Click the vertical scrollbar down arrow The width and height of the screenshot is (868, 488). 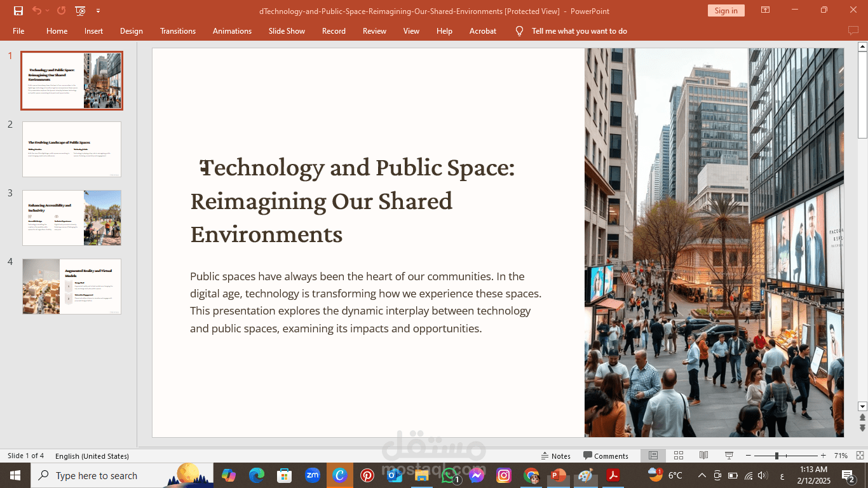point(862,406)
